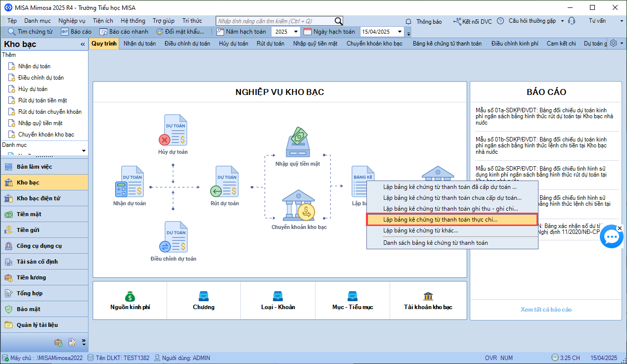The width and height of the screenshot is (627, 364).
Task: Open the blue chat support bubble
Action: pyautogui.click(x=612, y=236)
